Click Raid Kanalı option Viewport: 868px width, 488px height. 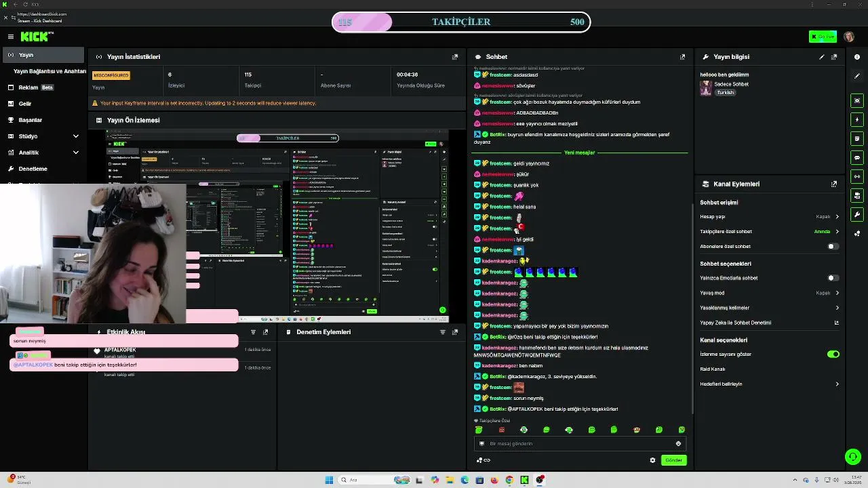[x=713, y=369]
